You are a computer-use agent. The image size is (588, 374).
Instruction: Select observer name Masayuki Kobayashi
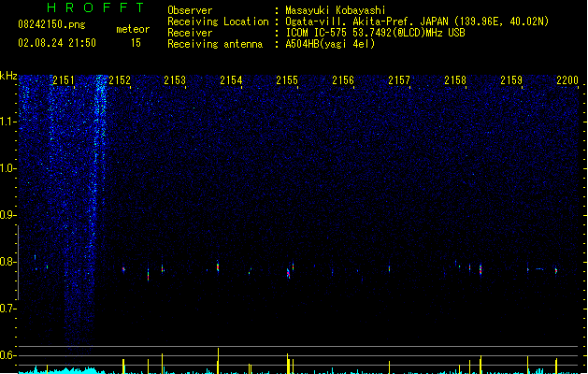pos(336,10)
